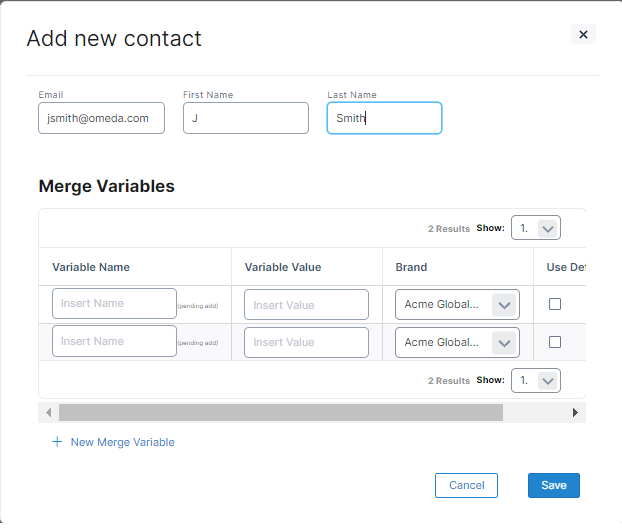Tick the first row Use Default checkbox
The image size is (622, 531).
(x=555, y=304)
